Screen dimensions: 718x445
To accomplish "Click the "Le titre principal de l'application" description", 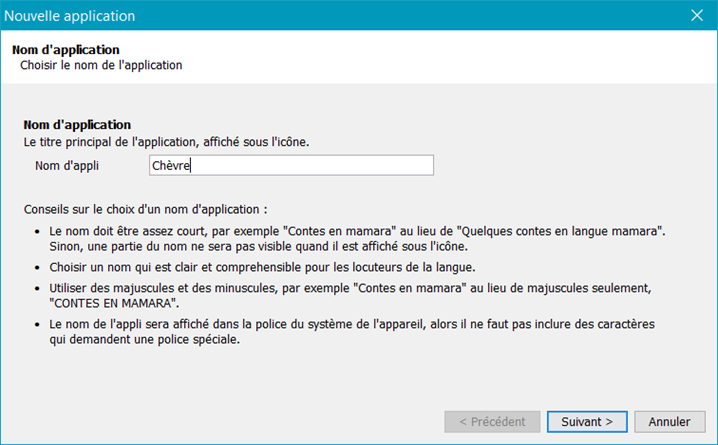I will 166,142.
